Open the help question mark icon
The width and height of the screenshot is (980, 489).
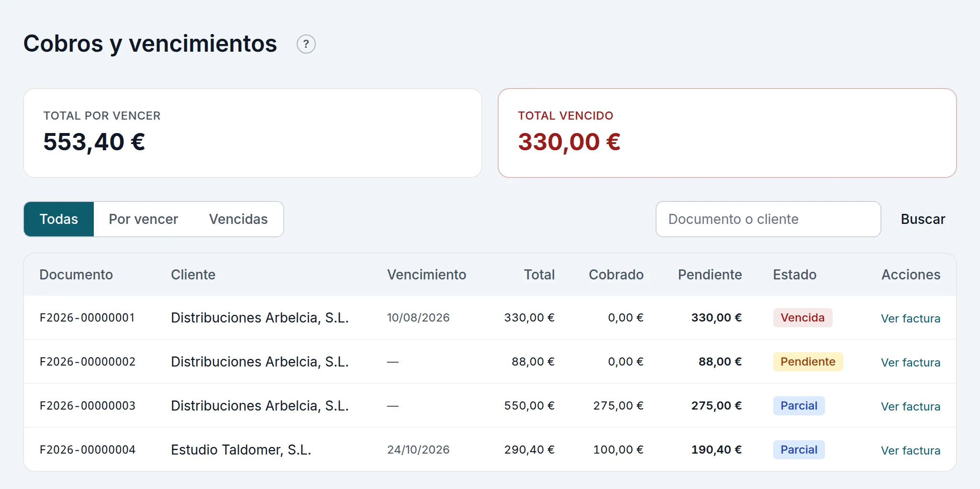tap(306, 44)
